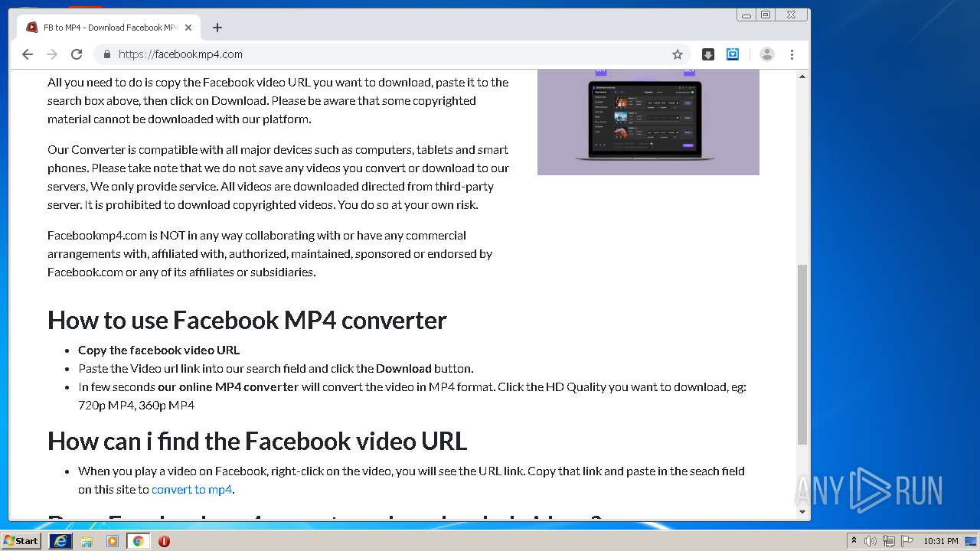
Task: Click the Show desktop button
Action: coord(972,541)
